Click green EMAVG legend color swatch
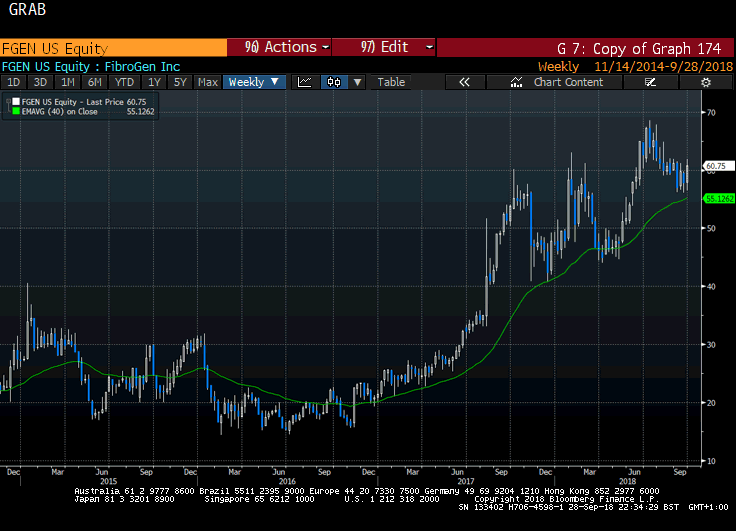 point(15,111)
